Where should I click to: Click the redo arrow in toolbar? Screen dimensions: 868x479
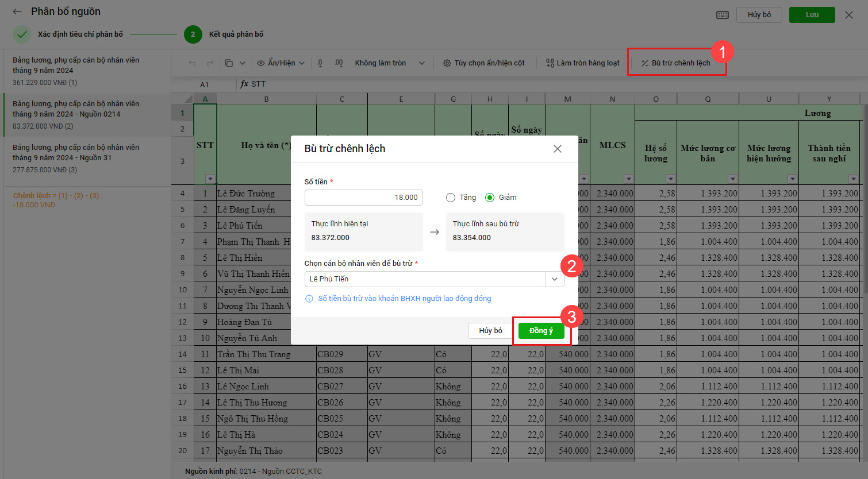[210, 63]
